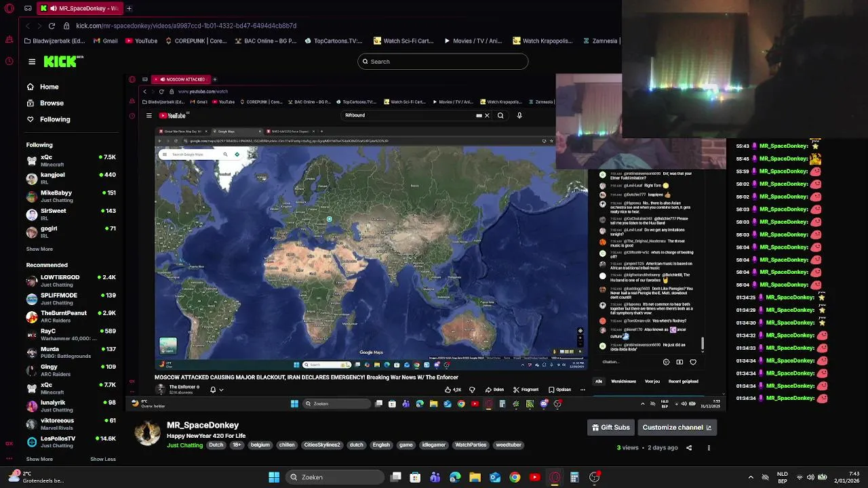Open lunalyrik recommended channel
Image resolution: width=868 pixels, height=488 pixels.
(71, 406)
